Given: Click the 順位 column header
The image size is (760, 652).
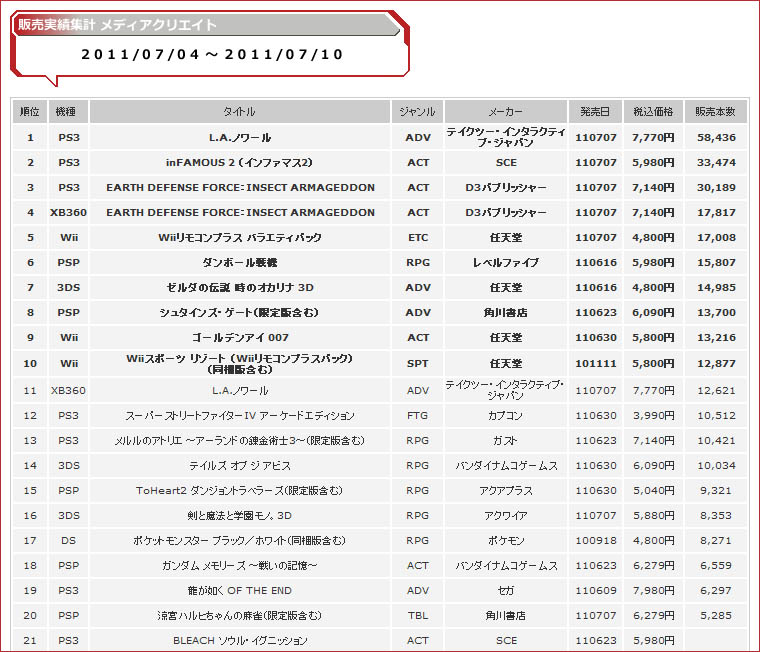Looking at the screenshot, I should [x=30, y=111].
